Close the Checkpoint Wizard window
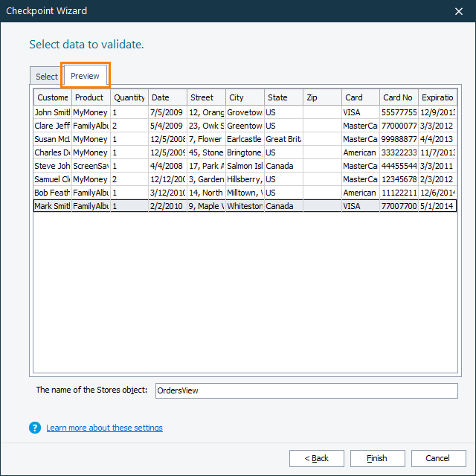This screenshot has height=476, width=476. [458, 11]
